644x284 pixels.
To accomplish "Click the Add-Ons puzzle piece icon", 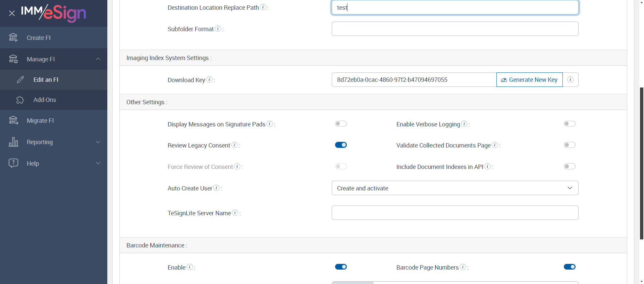I will pos(20,100).
